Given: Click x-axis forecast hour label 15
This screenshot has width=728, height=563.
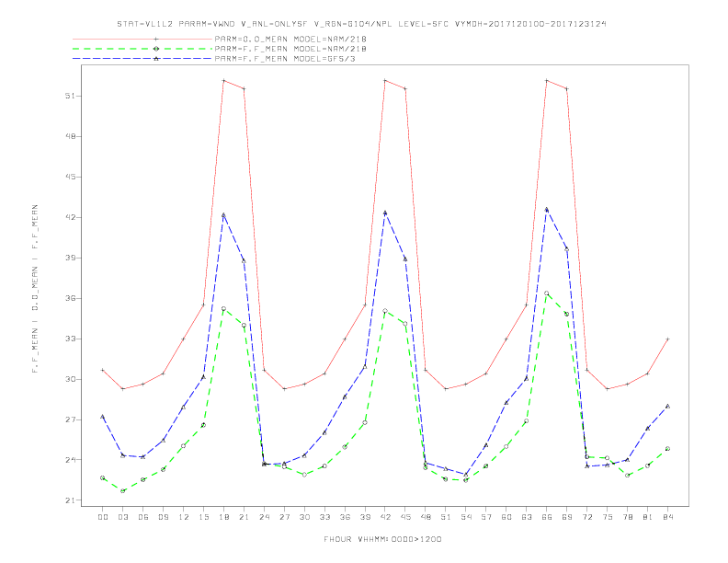Looking at the screenshot, I should pos(203,517).
